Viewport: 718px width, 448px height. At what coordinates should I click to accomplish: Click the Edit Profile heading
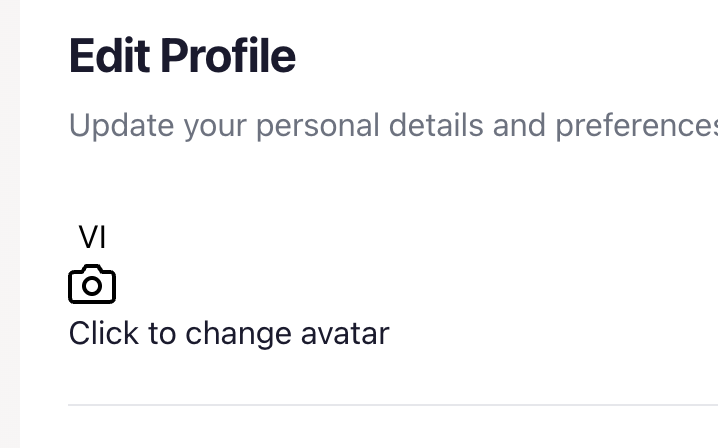[182, 56]
